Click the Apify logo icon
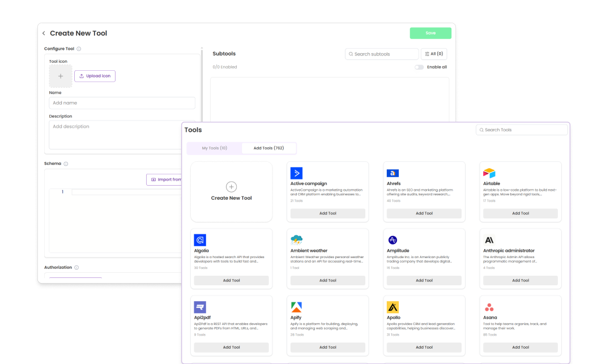 (x=296, y=307)
